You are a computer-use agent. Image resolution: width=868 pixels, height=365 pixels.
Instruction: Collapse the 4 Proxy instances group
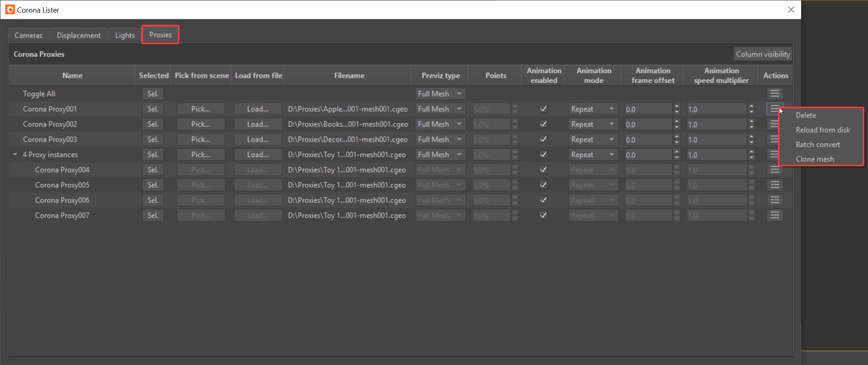click(x=15, y=155)
